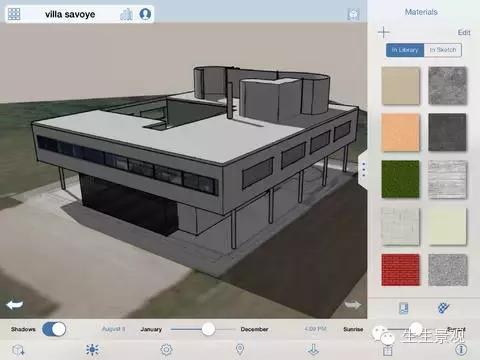The height and width of the screenshot is (360, 480).
Task: Select the cream white material swatch
Action: pyautogui.click(x=447, y=226)
